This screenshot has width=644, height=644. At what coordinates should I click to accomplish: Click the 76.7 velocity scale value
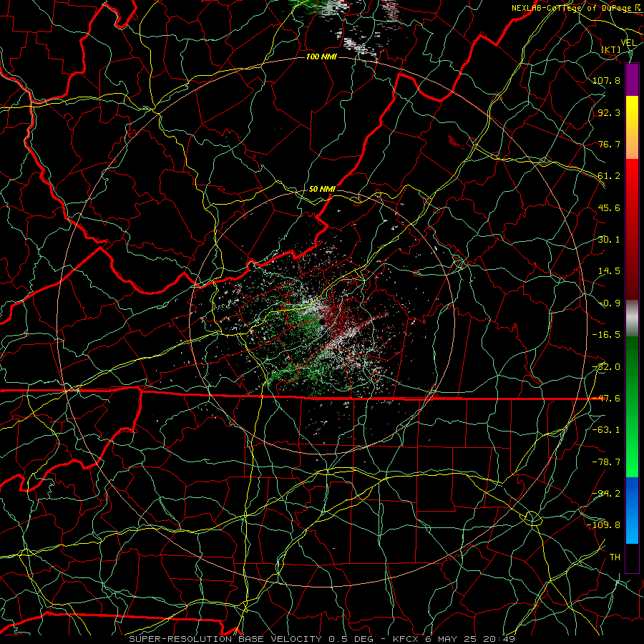[609, 144]
